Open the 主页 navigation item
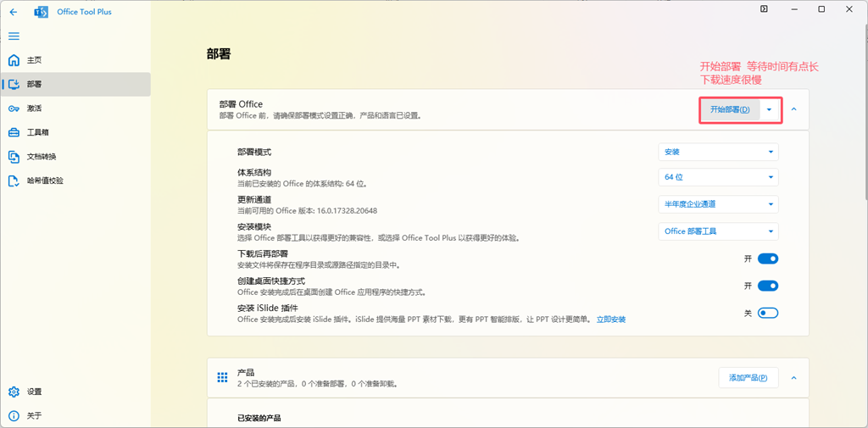Viewport: 868px width, 428px height. [x=75, y=60]
